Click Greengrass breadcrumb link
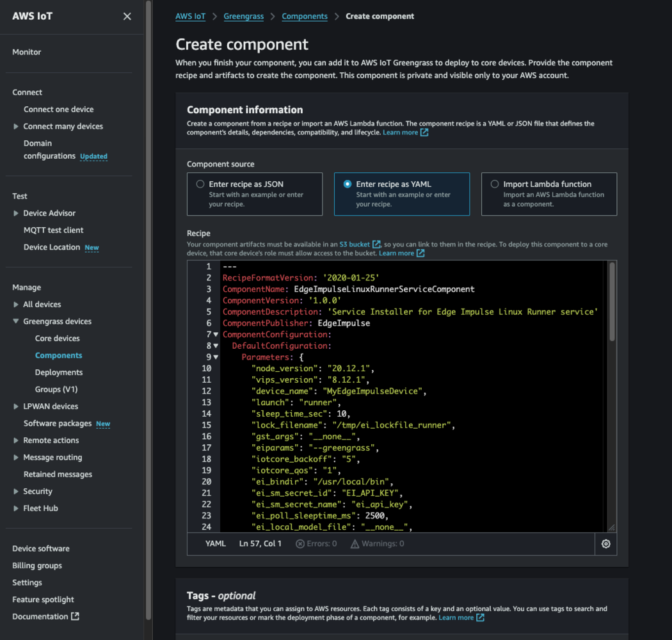 tap(243, 16)
